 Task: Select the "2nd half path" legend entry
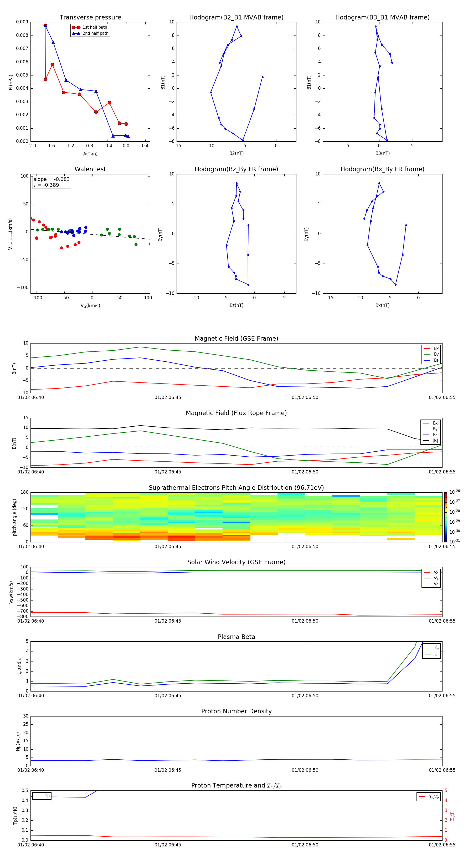pyautogui.click(x=90, y=33)
